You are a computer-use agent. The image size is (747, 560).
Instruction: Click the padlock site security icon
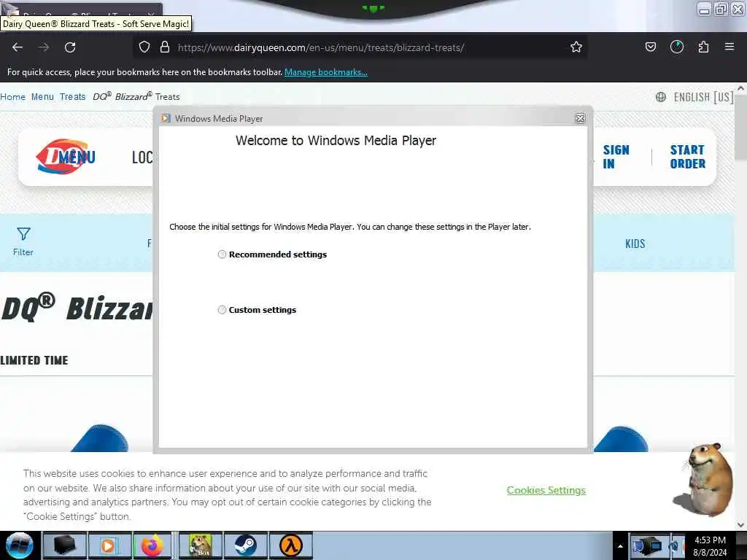(x=165, y=47)
